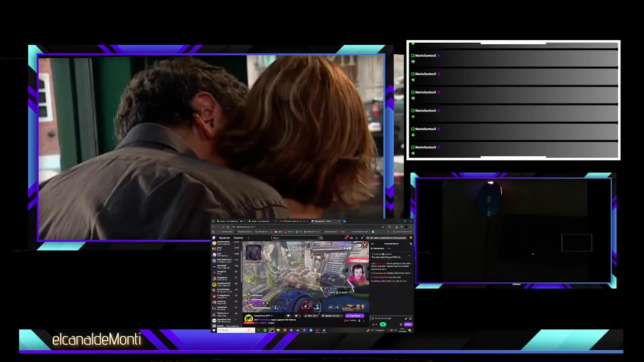Open the chat settings gear icon
Viewport: 644px width, 362px height.
(401, 324)
